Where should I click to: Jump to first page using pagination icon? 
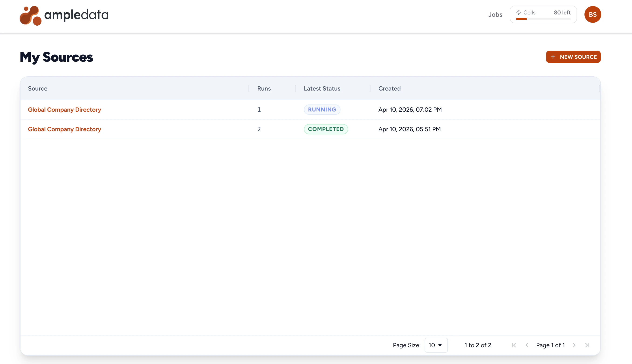coord(514,345)
